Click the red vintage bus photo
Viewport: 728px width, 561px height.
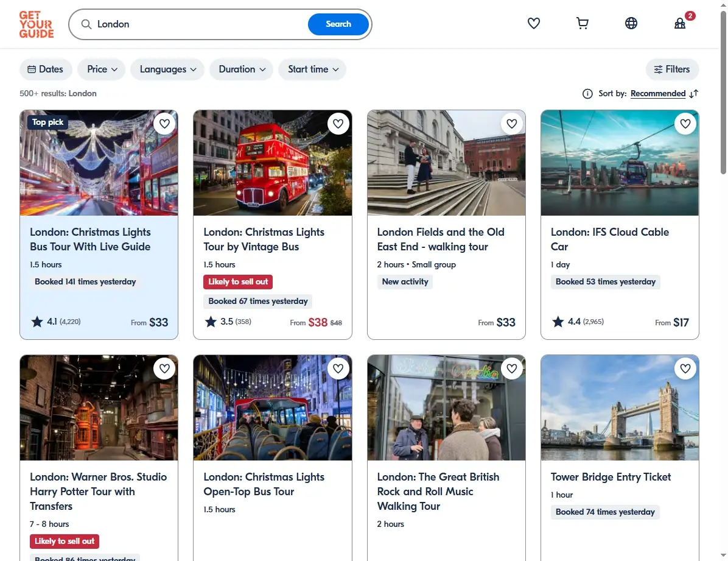(x=273, y=163)
